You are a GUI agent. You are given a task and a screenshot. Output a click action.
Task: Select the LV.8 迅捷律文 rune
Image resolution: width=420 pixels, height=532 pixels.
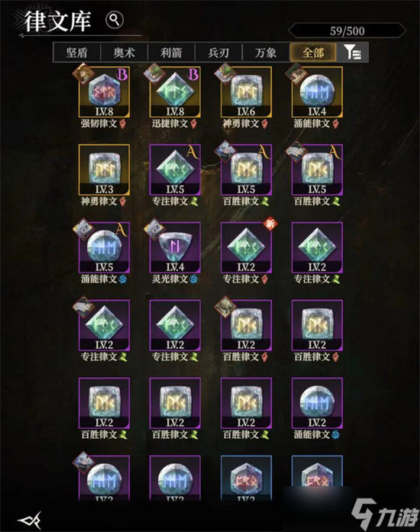175,92
